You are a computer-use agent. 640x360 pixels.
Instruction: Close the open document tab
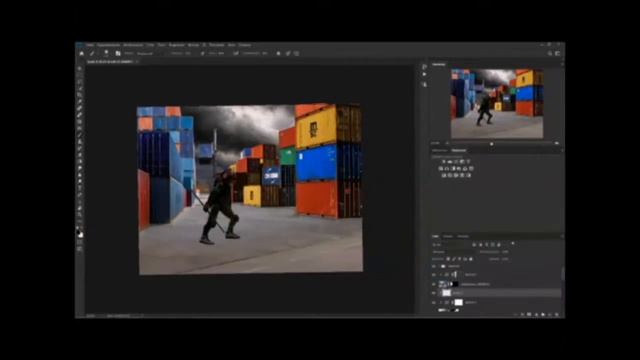(137, 62)
